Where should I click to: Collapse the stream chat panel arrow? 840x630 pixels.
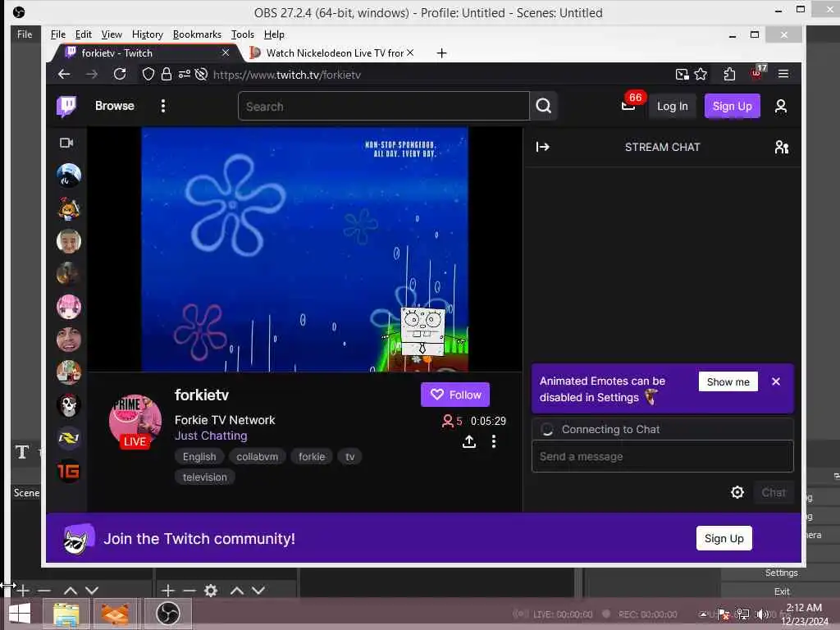click(x=543, y=147)
